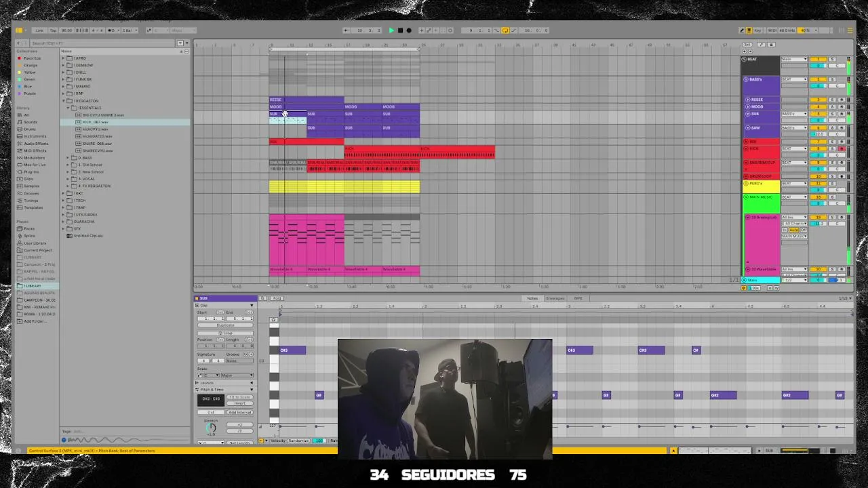Expand the ! DEMBOW folder
Viewport: 868px width, 488px height.
(x=63, y=65)
